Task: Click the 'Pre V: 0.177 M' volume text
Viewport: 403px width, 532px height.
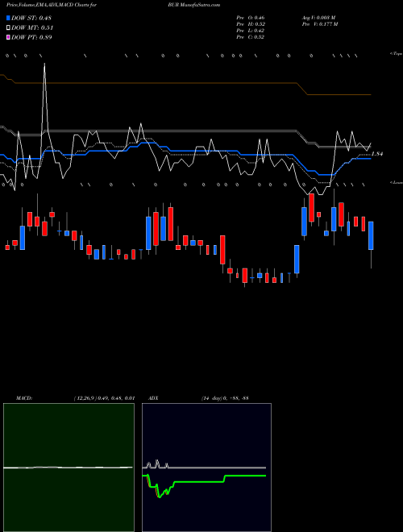Action: coord(320,24)
